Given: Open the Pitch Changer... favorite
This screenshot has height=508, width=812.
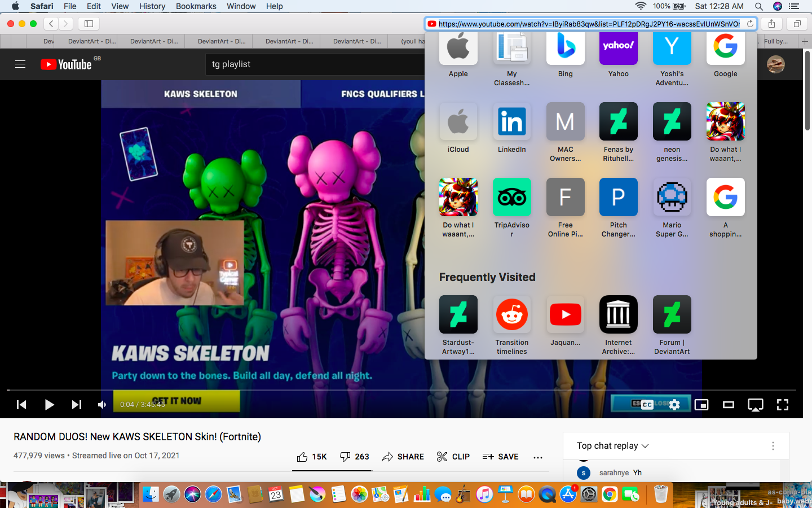Looking at the screenshot, I should [619, 197].
